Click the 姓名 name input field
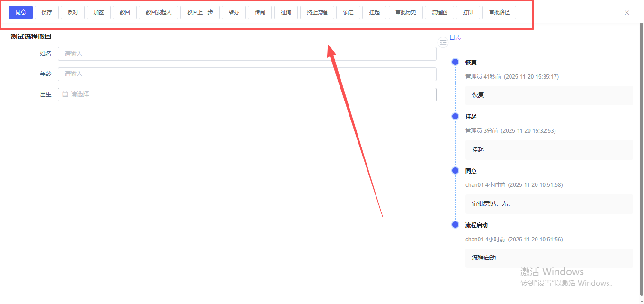Screen dimensions: 644x304 [x=247, y=54]
